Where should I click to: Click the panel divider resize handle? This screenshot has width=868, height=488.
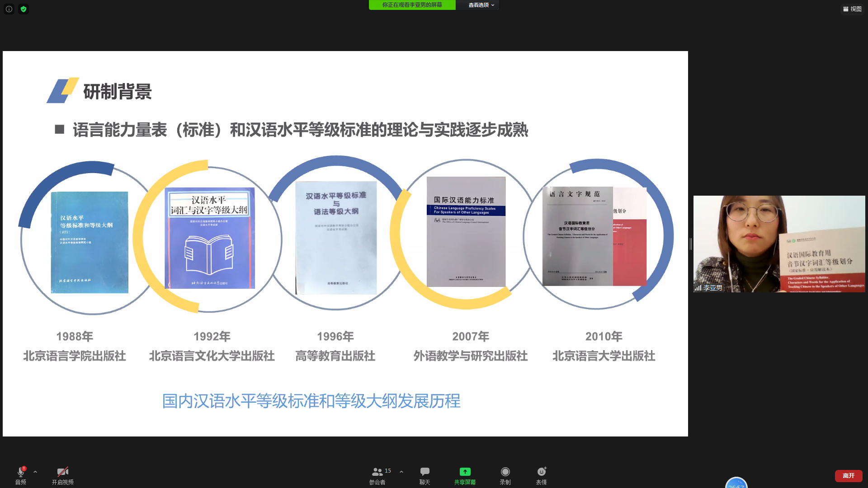click(691, 244)
